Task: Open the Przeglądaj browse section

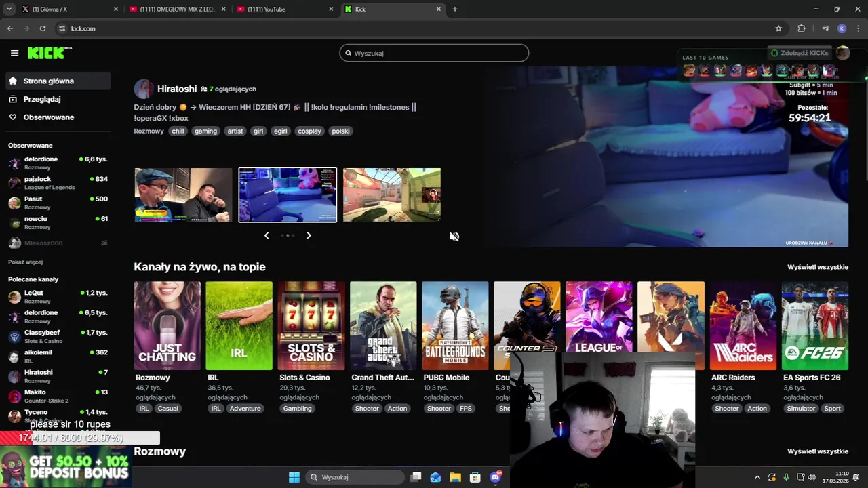Action: pyautogui.click(x=58, y=99)
